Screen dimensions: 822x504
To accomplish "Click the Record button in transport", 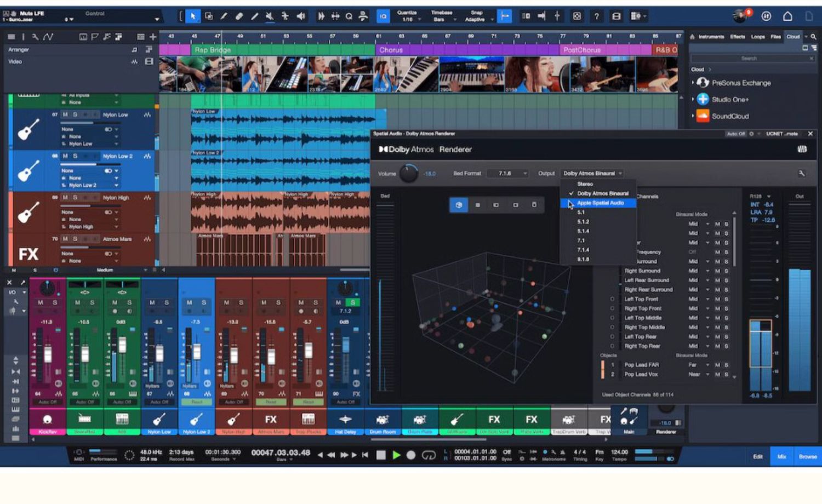I will click(x=411, y=455).
